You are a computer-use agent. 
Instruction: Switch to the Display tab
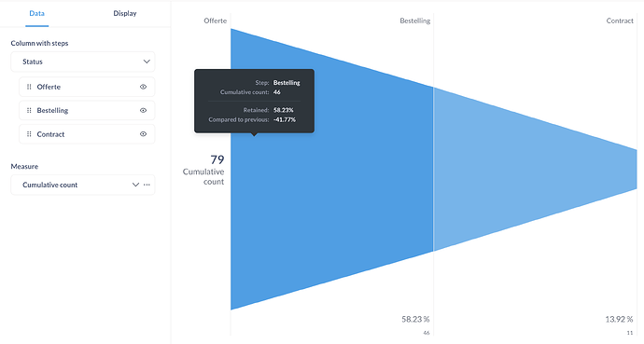click(125, 13)
